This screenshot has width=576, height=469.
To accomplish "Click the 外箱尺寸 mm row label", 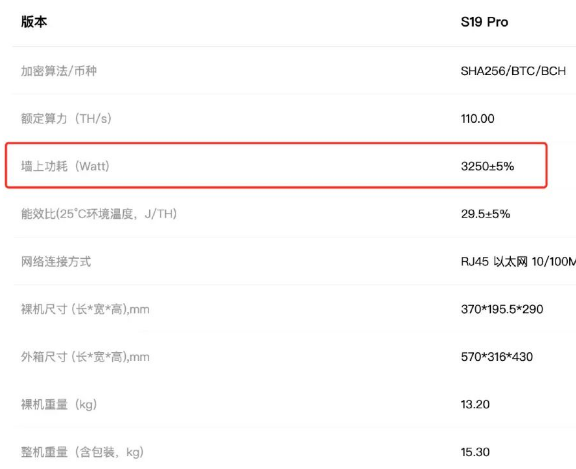I will click(x=85, y=357).
